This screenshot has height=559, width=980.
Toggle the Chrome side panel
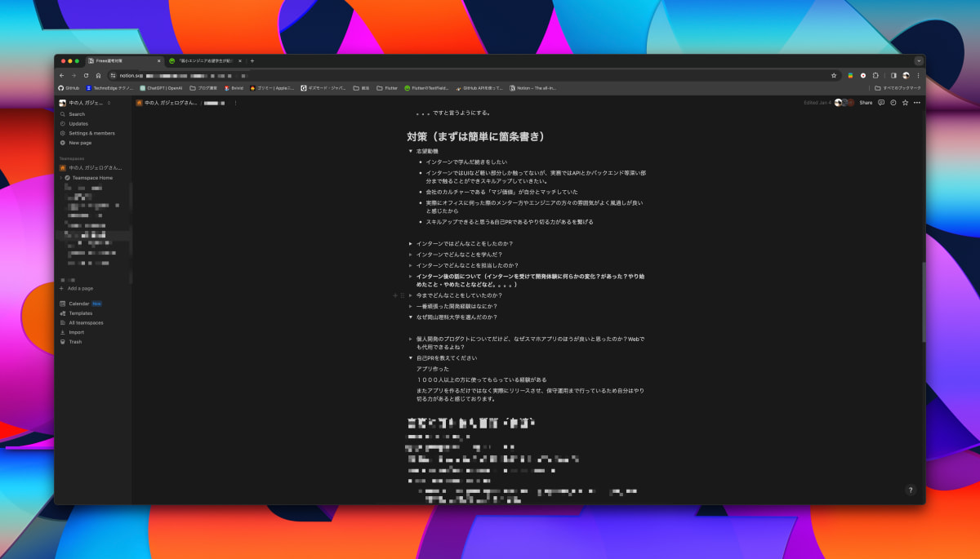[893, 75]
